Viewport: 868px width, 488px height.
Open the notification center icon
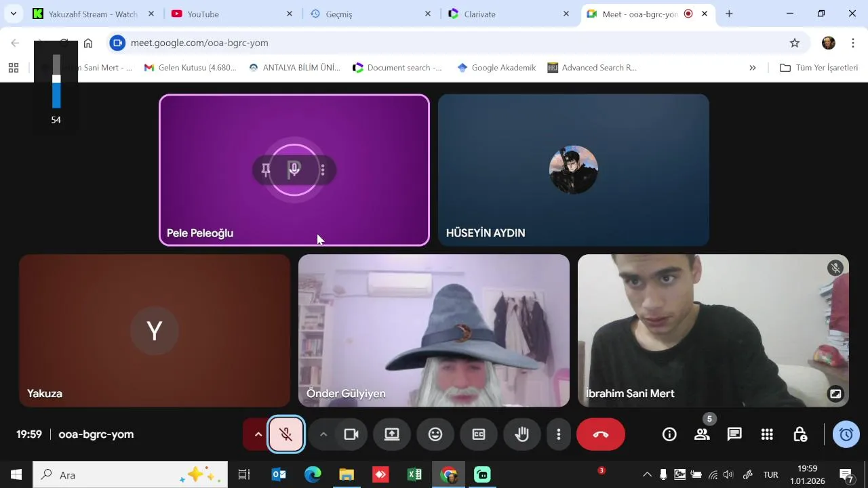(846, 474)
